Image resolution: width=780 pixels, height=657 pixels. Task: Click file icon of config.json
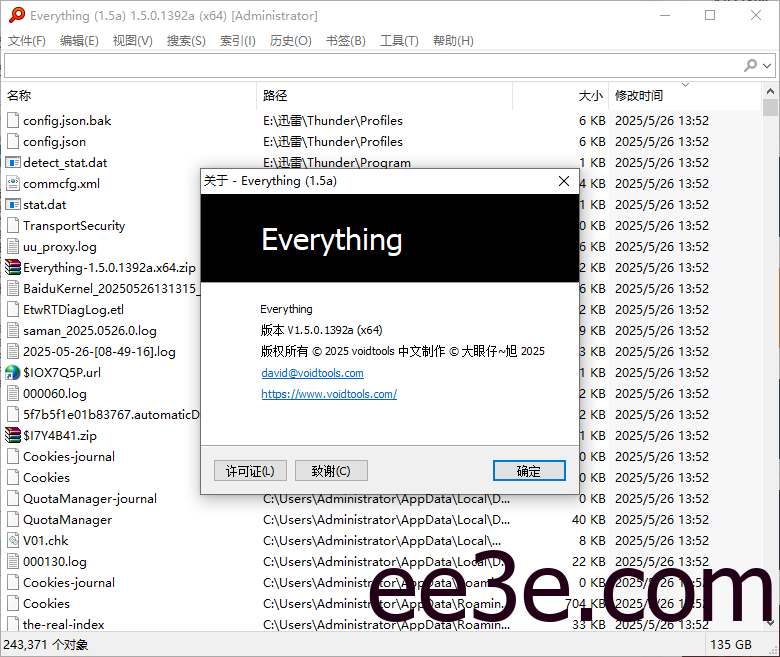point(13,142)
